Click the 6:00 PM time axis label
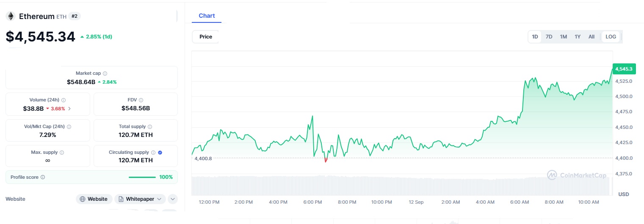This screenshot has width=644, height=224. [x=312, y=202]
